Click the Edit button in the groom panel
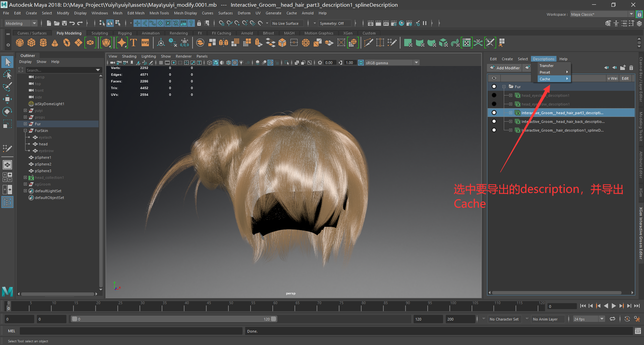 click(625, 78)
